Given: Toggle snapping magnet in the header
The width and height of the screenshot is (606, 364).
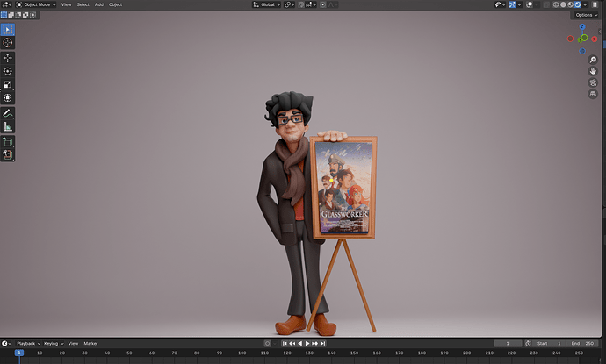Looking at the screenshot, I should (x=301, y=4).
